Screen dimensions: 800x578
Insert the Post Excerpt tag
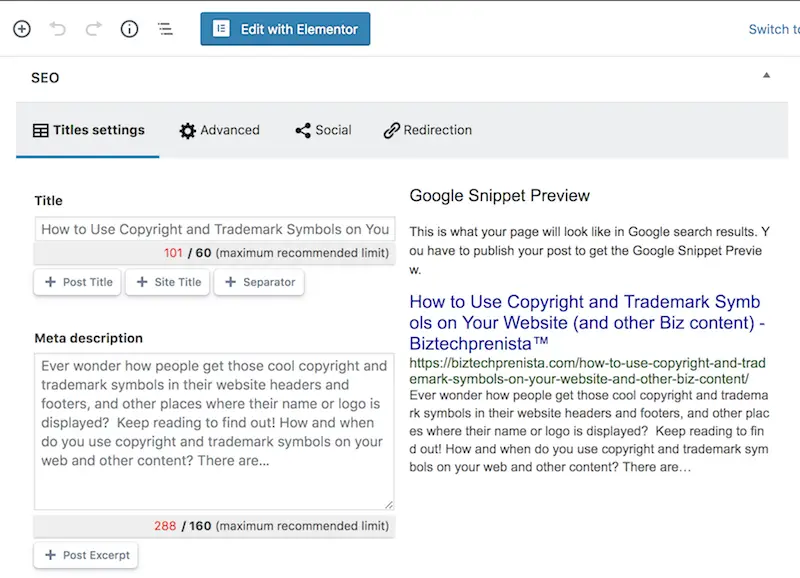86,555
